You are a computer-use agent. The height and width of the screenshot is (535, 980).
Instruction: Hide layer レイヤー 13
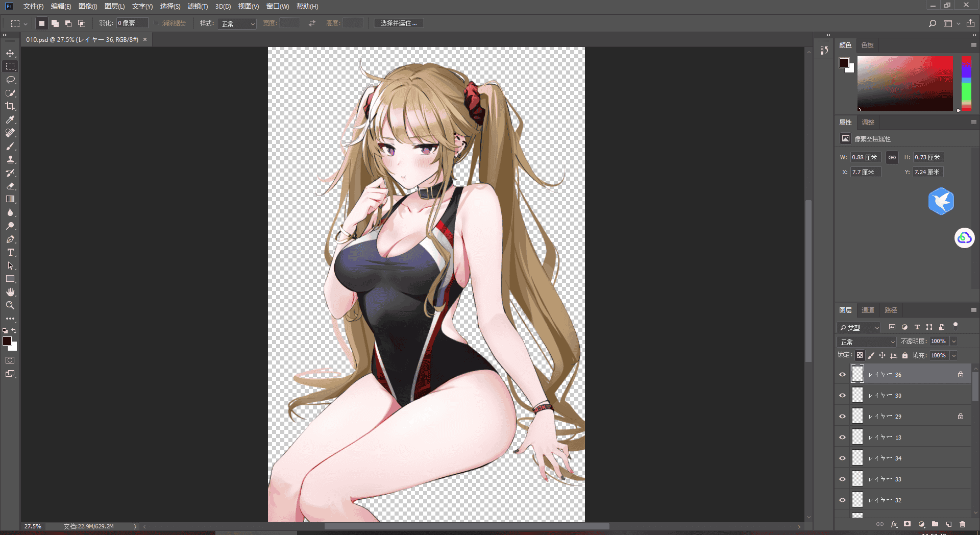pyautogui.click(x=842, y=437)
